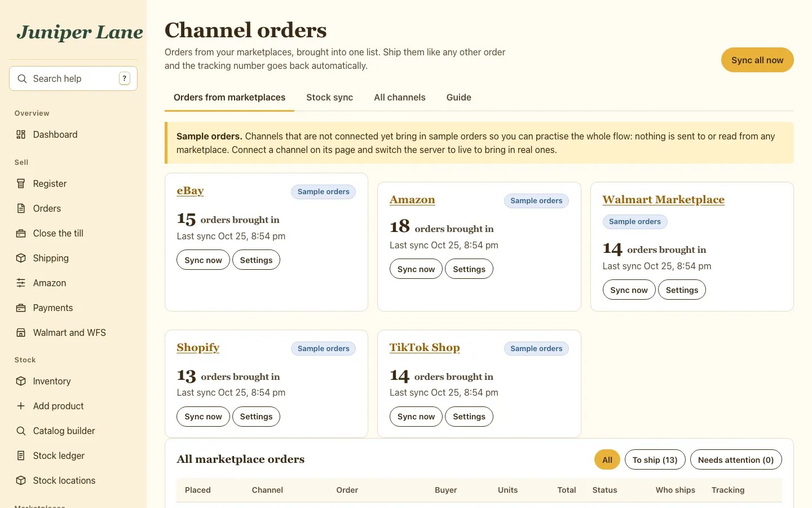This screenshot has width=812, height=508.
Task: Click the Stock locations icon
Action: click(21, 480)
